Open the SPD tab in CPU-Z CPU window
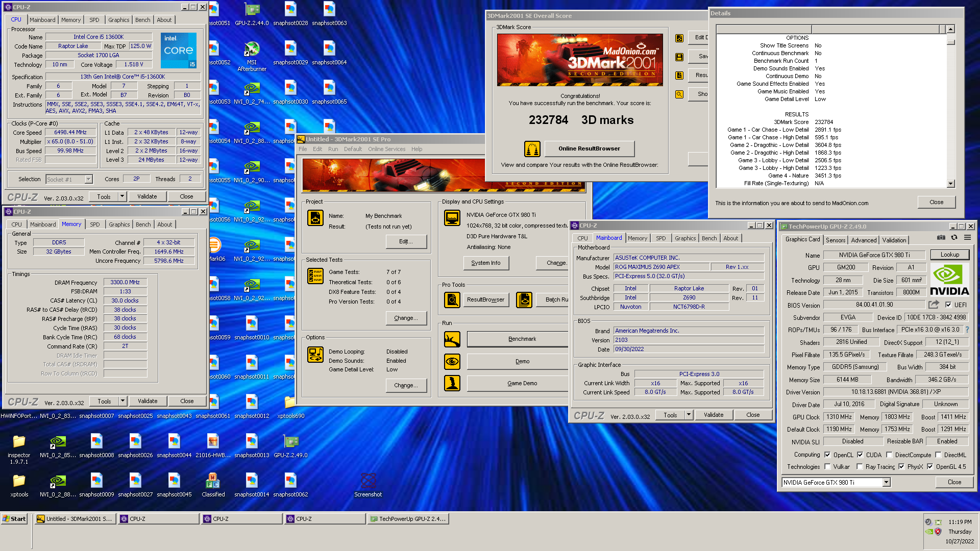The image size is (980, 551). [94, 20]
